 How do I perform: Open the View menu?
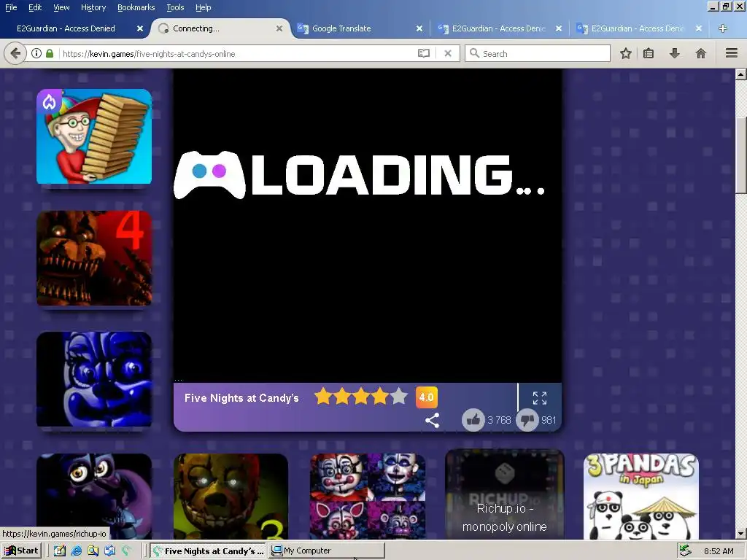pyautogui.click(x=61, y=7)
